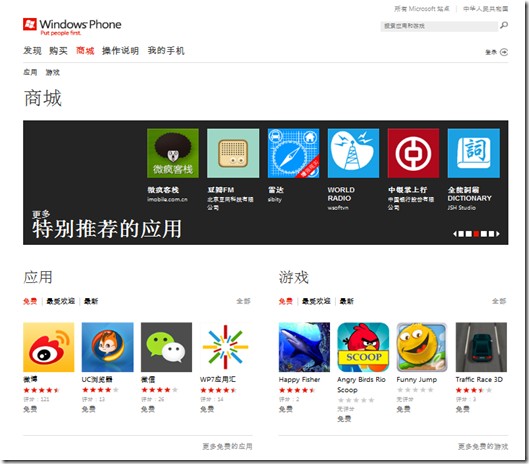
Task: Open the Funny Jump game icon
Action: [422, 347]
